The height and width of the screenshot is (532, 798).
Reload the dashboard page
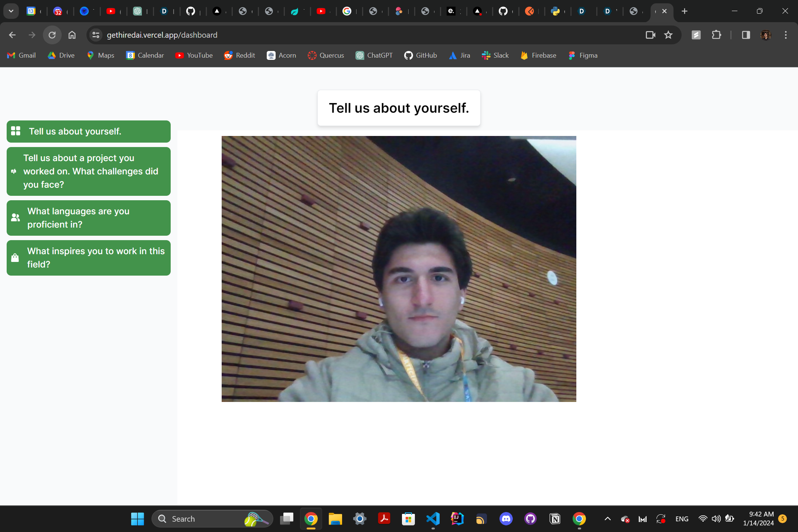point(52,35)
